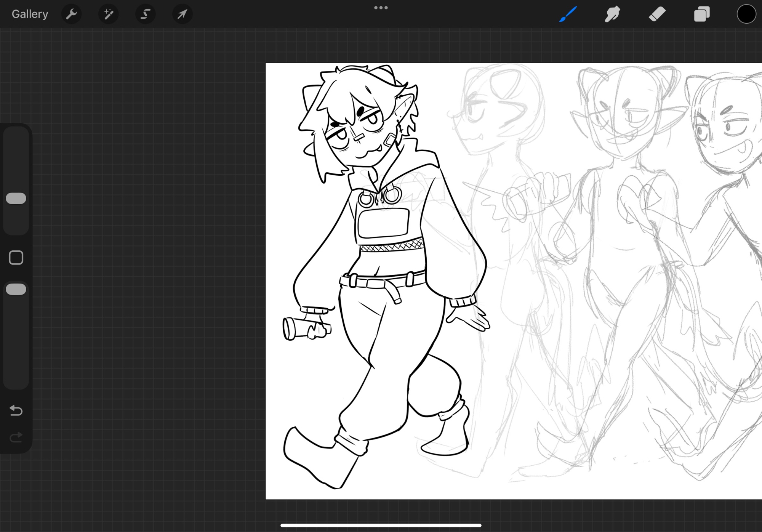Viewport: 762px width, 532px height.
Task: Open the active color picker circle
Action: 746,14
